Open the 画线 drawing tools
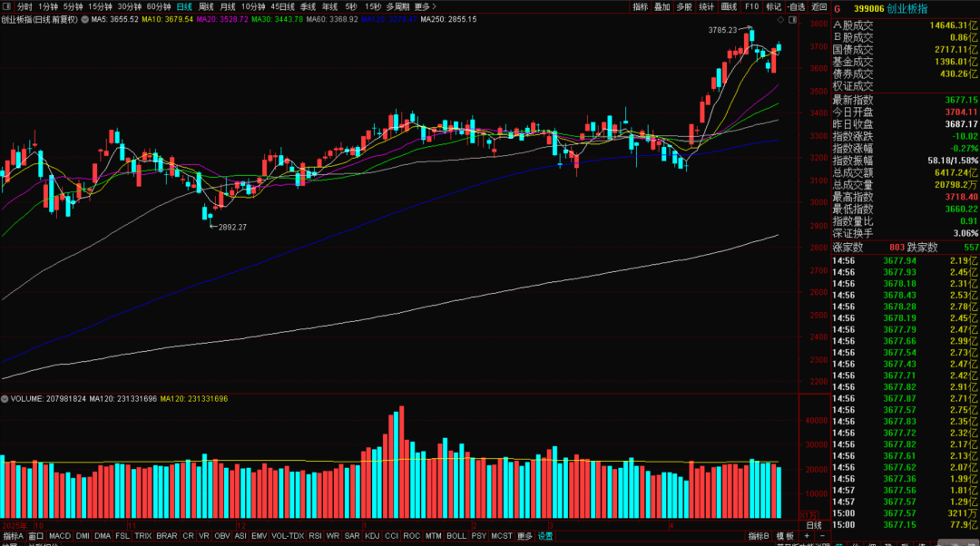This screenshot has height=546, width=980. point(729,6)
